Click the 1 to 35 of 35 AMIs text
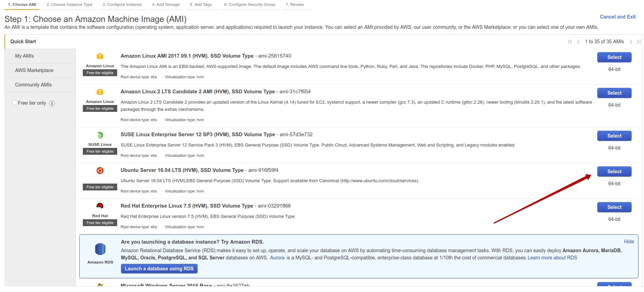The width and height of the screenshot is (644, 292). 604,42
